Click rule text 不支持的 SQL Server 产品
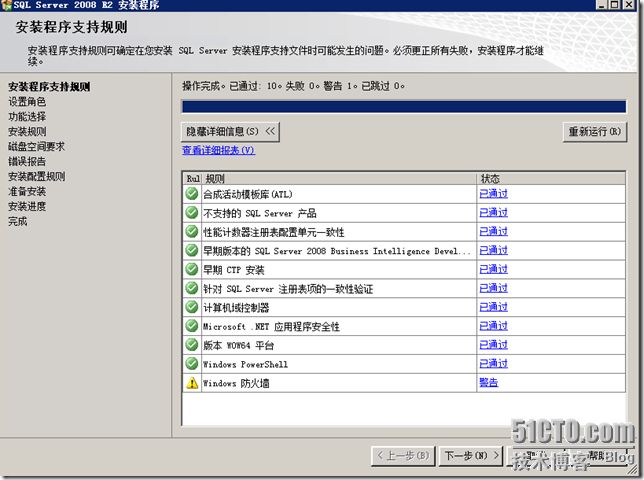 tap(260, 213)
